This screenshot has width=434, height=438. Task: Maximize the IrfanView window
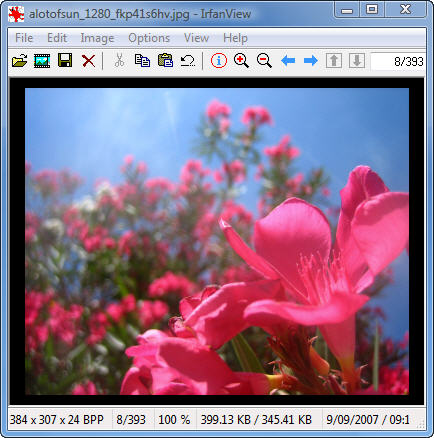pos(372,10)
